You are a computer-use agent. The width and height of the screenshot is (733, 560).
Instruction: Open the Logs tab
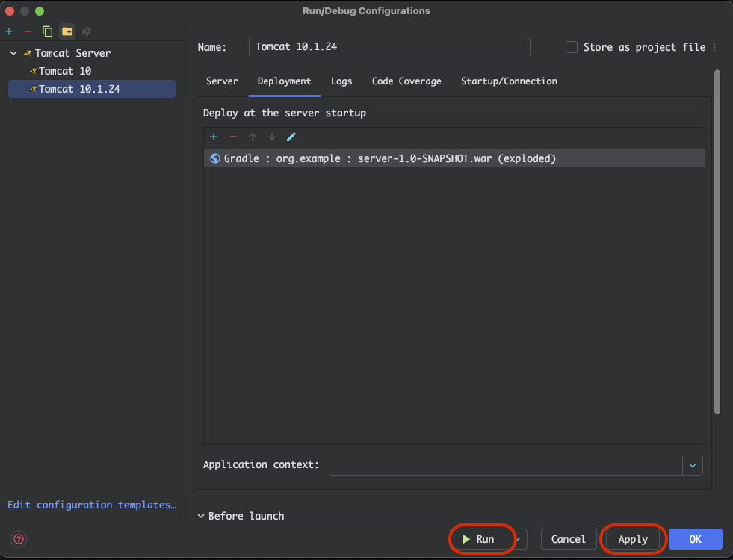(x=341, y=81)
